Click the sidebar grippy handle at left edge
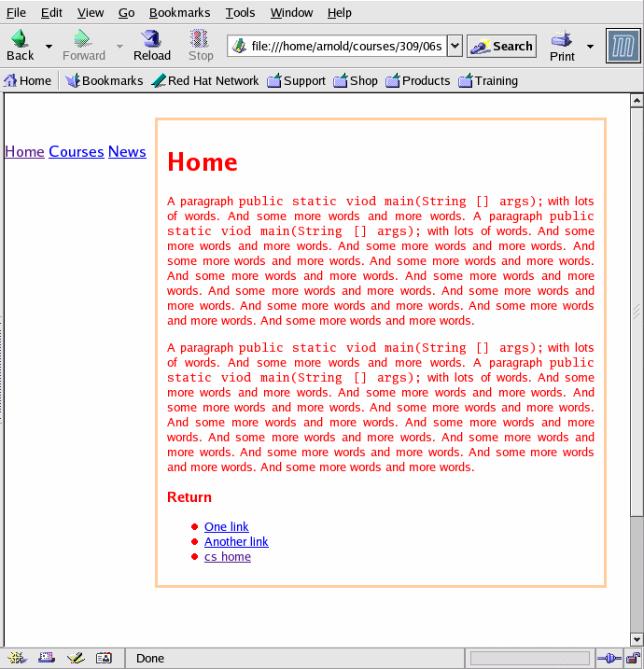Screen dimensions: 644x669 coord(1,370)
